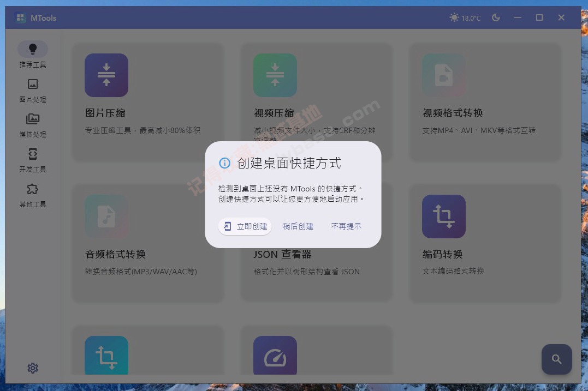Viewport: 588px width, 391px height.
Task: Choose 稍后创建 to postpone
Action: point(298,226)
